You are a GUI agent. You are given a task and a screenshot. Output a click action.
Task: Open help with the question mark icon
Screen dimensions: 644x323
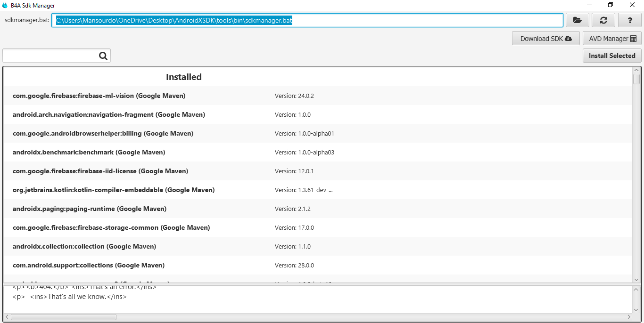coord(630,20)
